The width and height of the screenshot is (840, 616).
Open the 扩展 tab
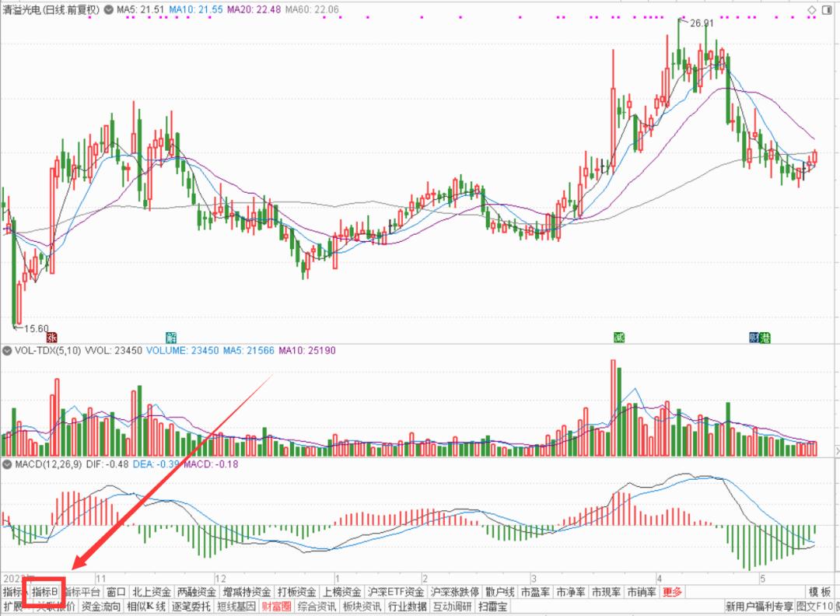click(13, 607)
